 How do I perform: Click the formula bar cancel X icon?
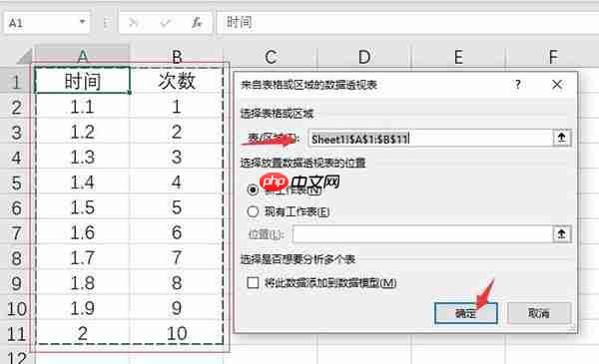click(x=133, y=23)
